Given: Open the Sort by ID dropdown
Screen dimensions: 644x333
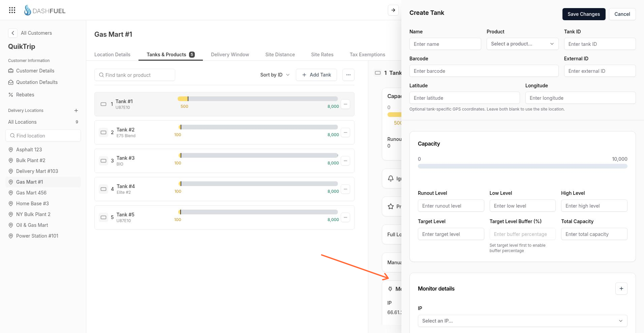Looking at the screenshot, I should tap(275, 75).
